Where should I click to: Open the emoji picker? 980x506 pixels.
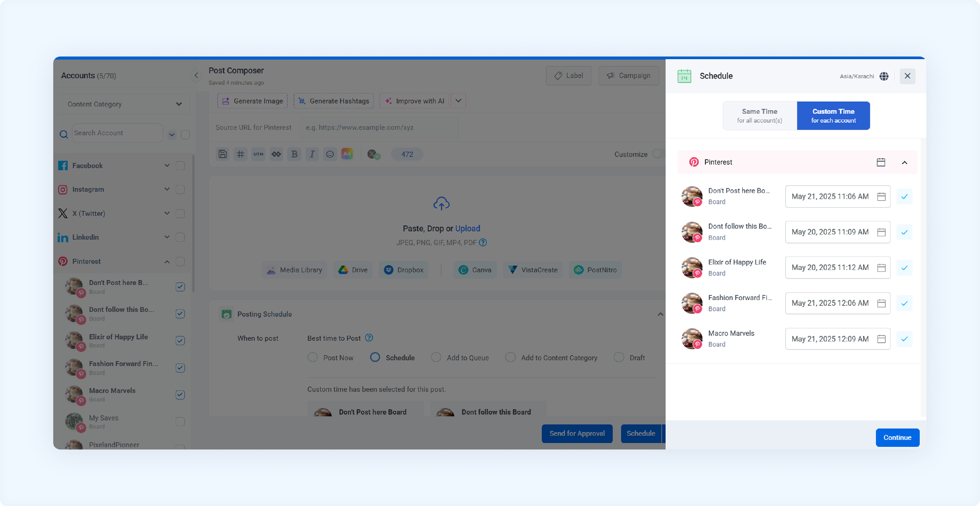(x=330, y=154)
